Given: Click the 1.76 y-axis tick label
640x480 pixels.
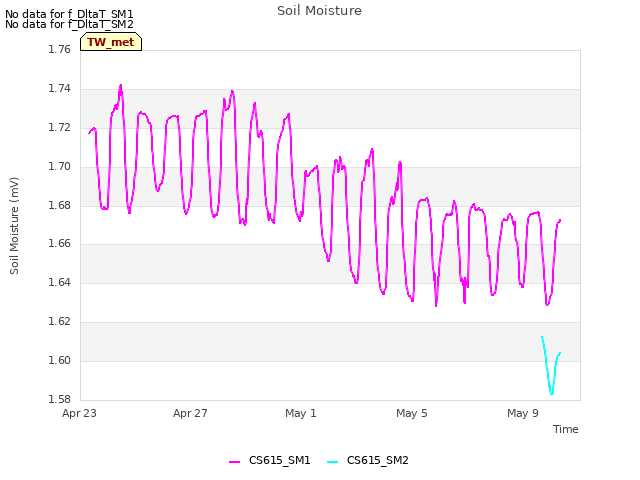Looking at the screenshot, I should click(60, 49).
